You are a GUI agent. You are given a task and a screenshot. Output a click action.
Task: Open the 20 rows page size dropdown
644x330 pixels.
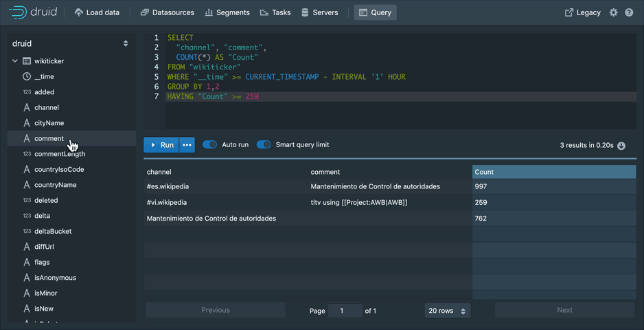point(447,311)
